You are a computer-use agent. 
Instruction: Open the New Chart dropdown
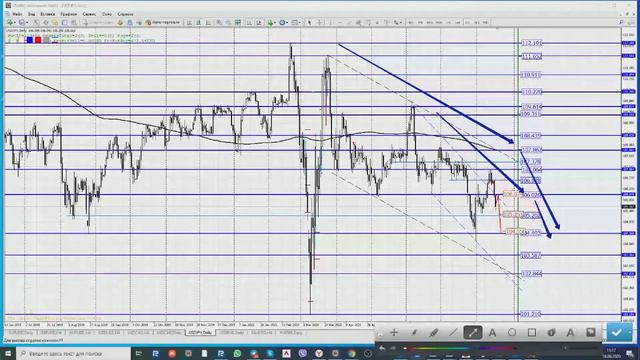[11, 22]
